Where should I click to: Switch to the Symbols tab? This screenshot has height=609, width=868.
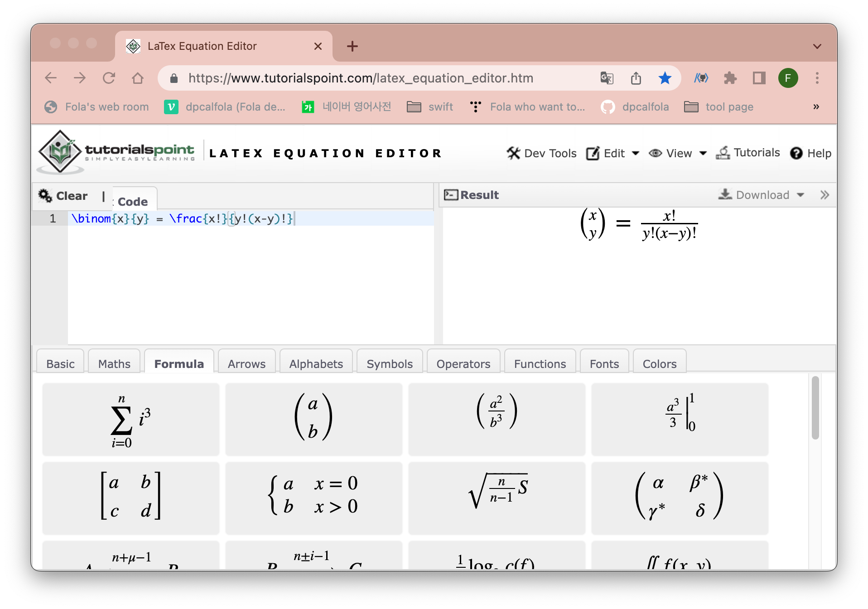tap(389, 363)
